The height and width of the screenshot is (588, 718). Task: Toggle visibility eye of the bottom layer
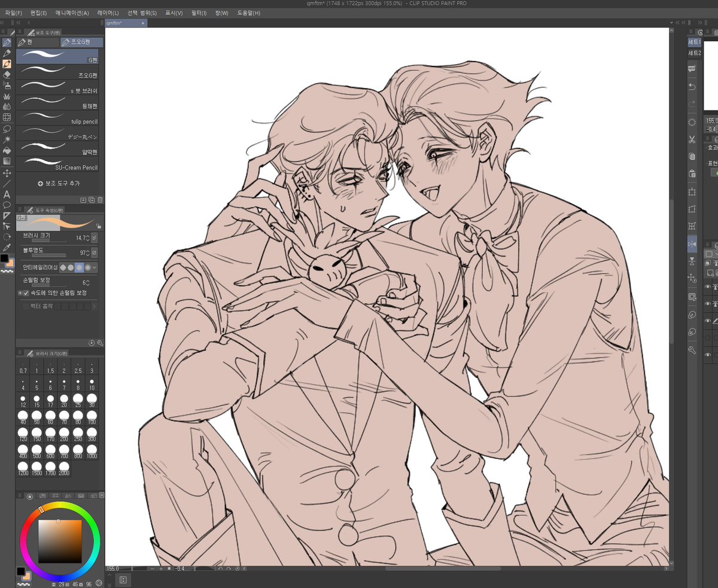click(707, 355)
